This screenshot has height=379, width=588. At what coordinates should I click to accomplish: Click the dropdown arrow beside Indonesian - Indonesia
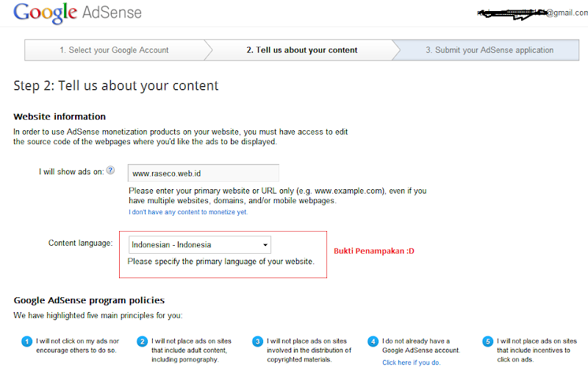(x=265, y=245)
